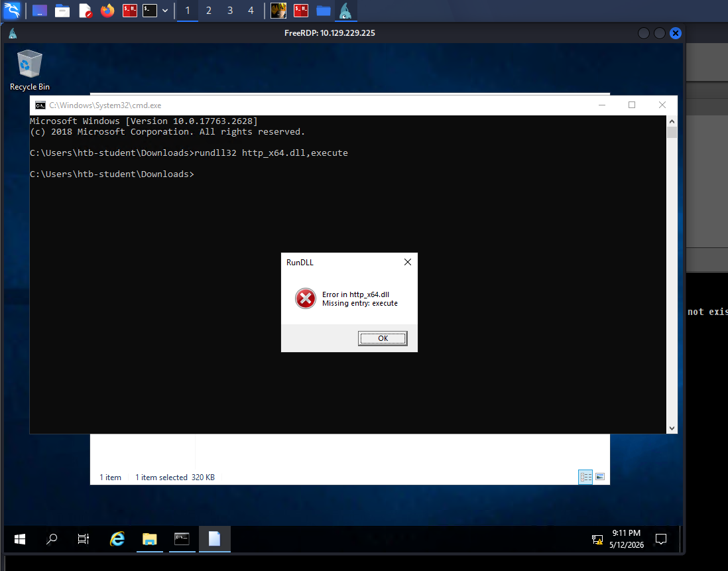Click the cmd scrollbar down arrow
Viewport: 728px width, 571px height.
672,428
